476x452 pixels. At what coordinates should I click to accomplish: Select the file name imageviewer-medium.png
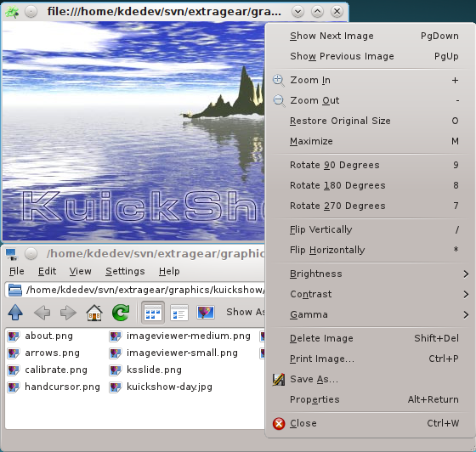(x=188, y=336)
